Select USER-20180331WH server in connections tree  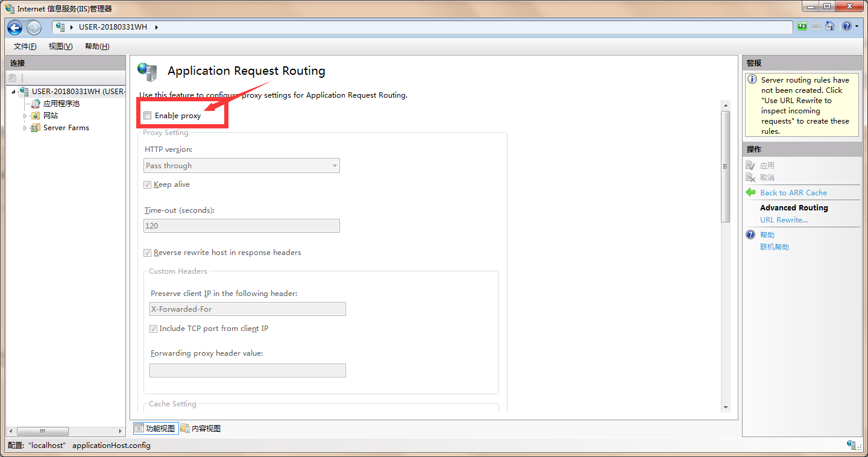pyautogui.click(x=78, y=92)
